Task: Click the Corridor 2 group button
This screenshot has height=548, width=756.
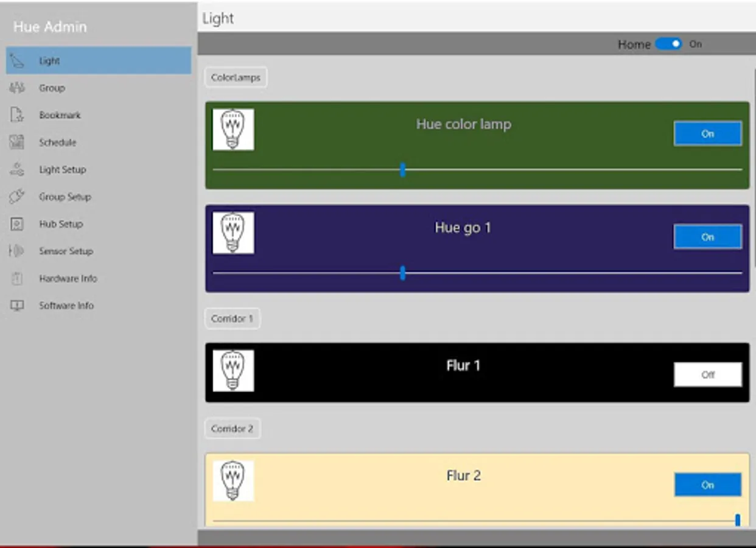Action: tap(233, 429)
